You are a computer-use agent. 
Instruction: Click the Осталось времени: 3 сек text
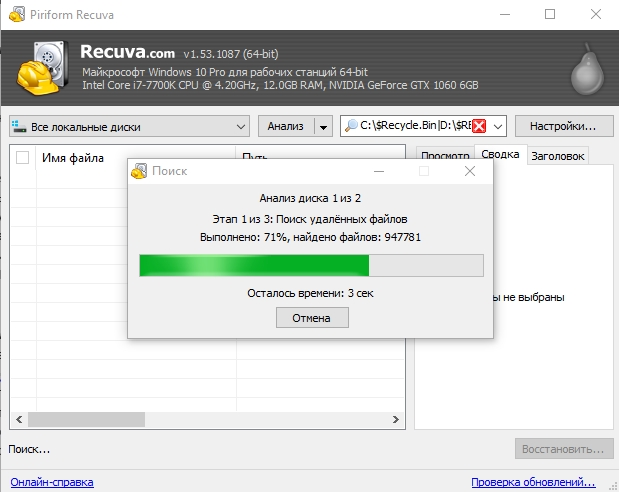310,293
